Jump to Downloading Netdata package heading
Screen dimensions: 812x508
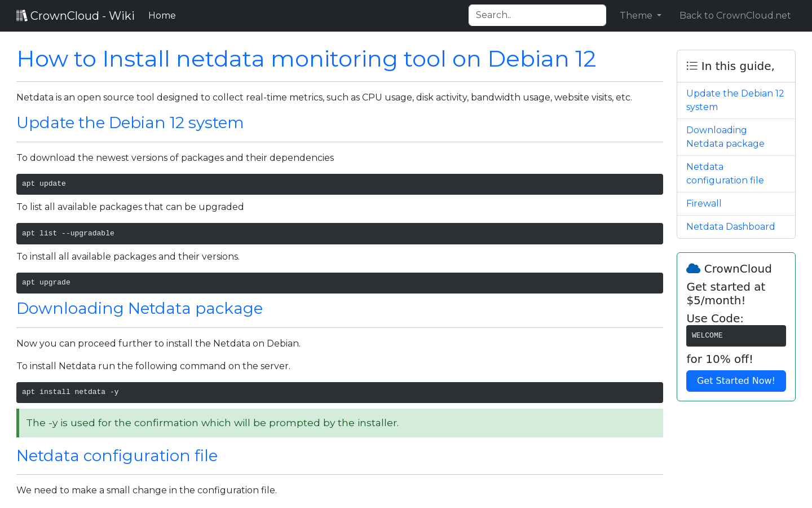pos(140,309)
